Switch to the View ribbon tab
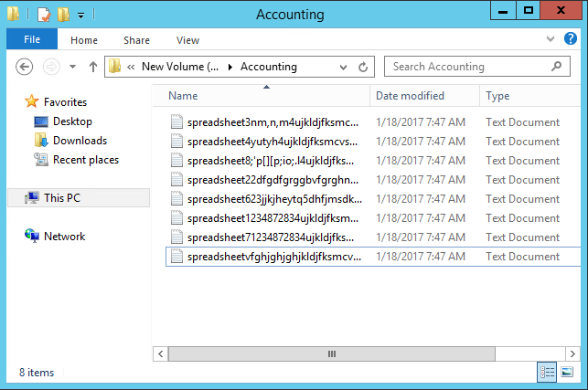Screen dimensions: 588x390 [x=187, y=40]
